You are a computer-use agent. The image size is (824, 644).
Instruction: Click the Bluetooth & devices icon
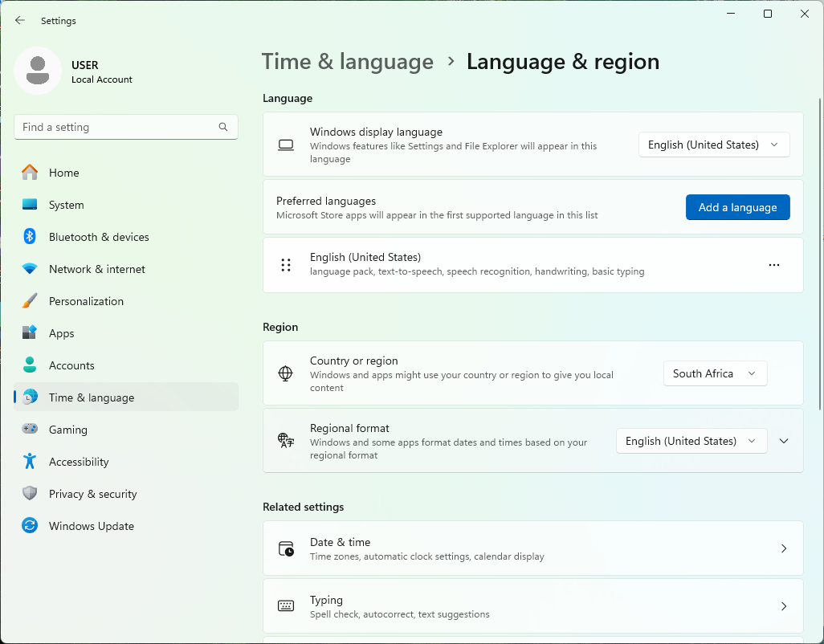[x=30, y=237]
